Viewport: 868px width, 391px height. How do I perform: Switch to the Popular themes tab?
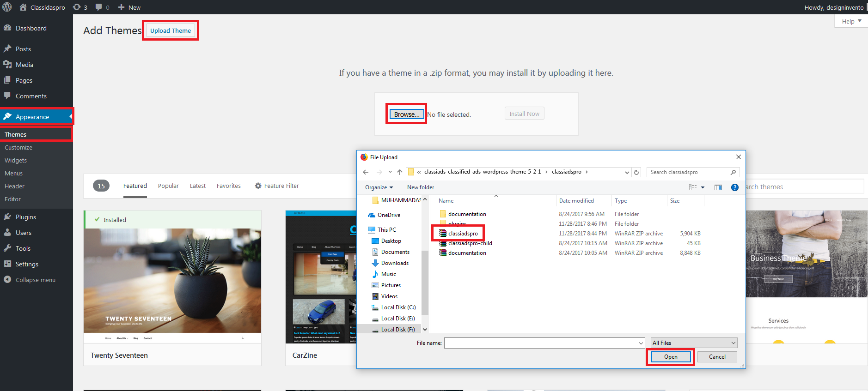pos(168,186)
